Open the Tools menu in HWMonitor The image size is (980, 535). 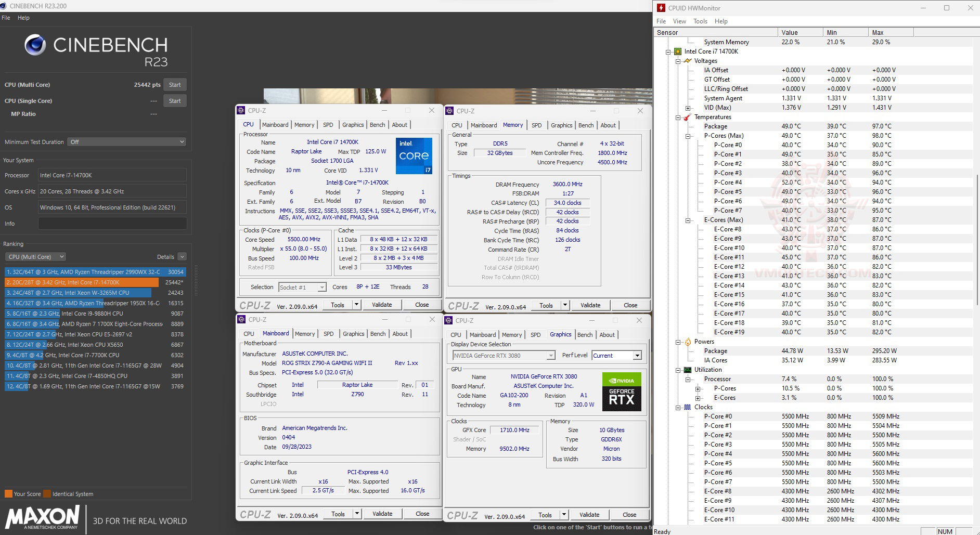tap(700, 21)
